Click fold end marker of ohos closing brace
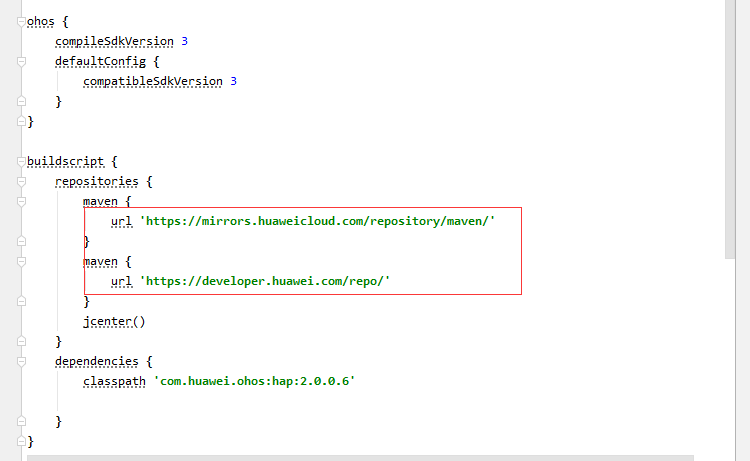 click(x=21, y=121)
